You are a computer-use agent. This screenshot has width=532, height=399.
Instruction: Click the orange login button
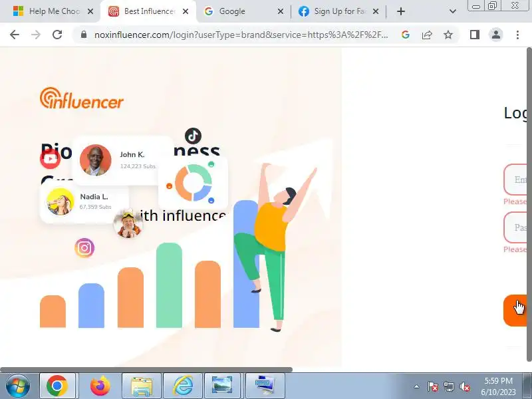click(515, 311)
